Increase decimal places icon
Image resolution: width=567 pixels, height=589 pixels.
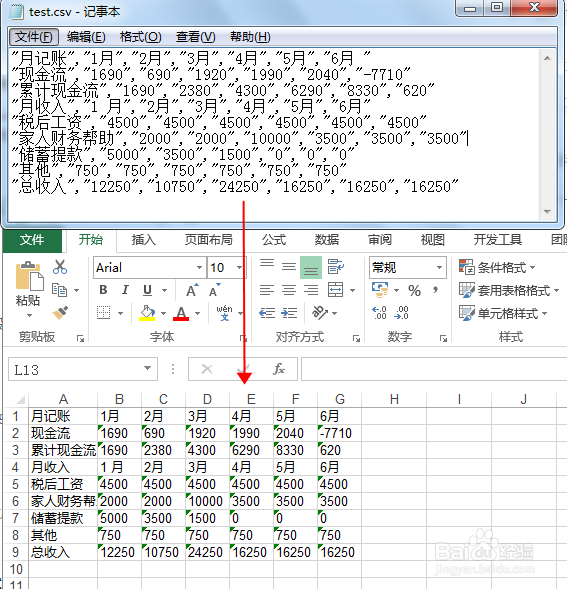pyautogui.click(x=379, y=313)
